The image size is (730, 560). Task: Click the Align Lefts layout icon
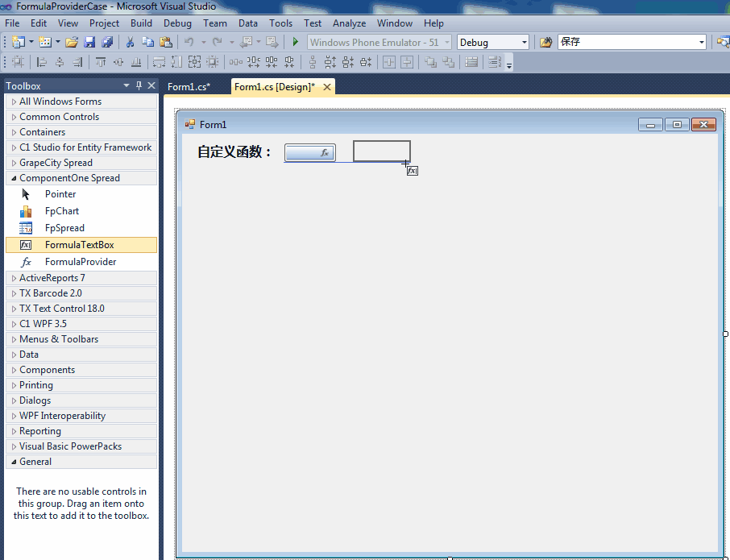(41, 62)
